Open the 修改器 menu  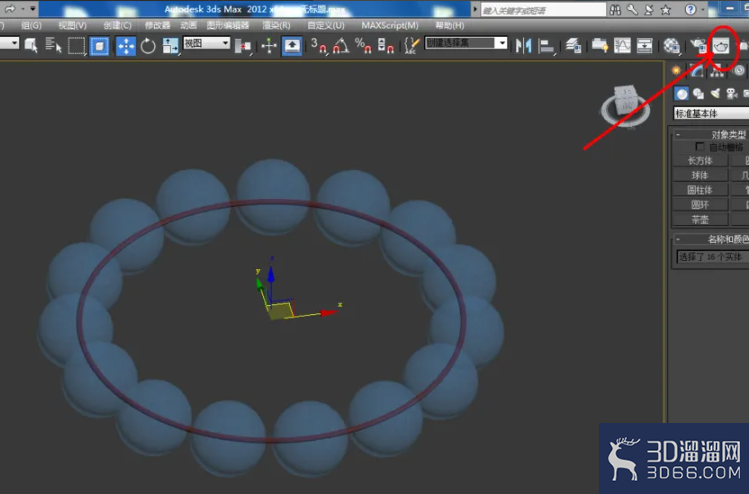pyautogui.click(x=157, y=25)
